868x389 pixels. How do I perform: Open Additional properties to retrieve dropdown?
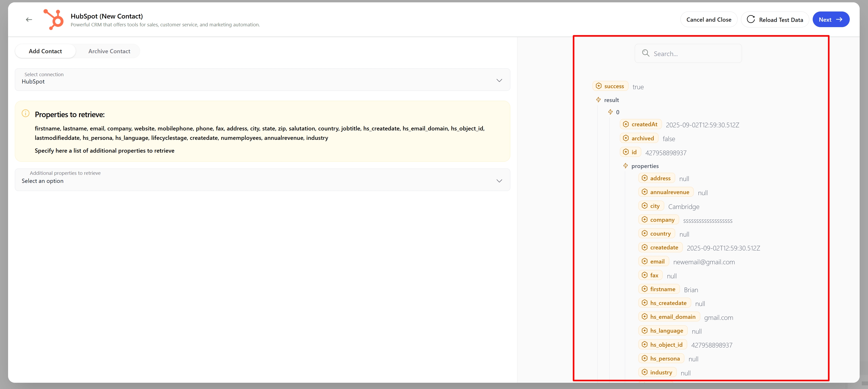coord(262,180)
